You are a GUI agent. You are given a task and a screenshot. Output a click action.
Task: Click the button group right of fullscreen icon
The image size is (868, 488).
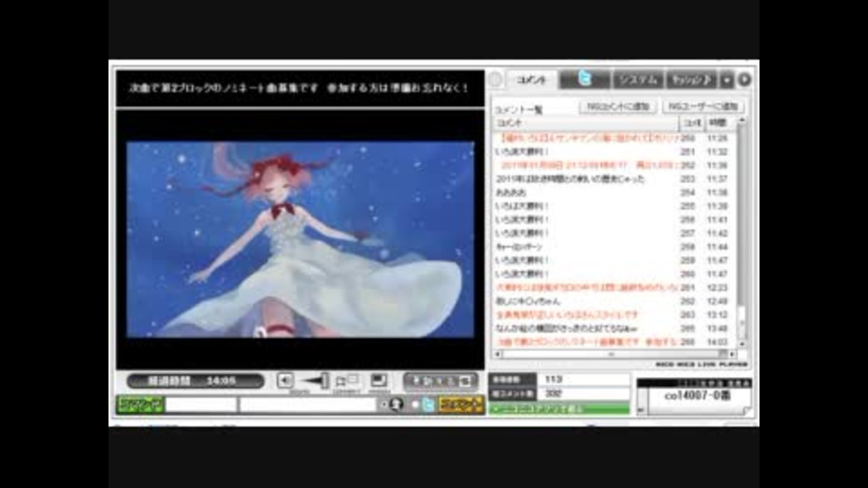coord(440,381)
